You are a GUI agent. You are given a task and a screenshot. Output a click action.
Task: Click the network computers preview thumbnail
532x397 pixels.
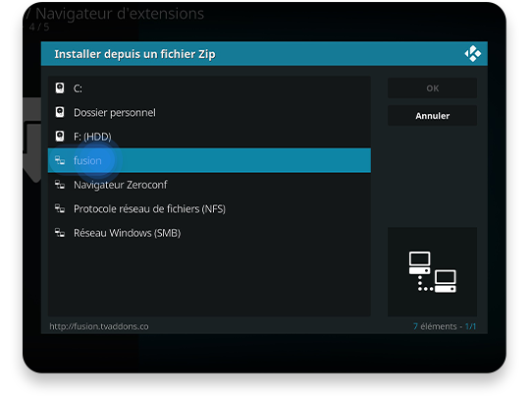432,271
